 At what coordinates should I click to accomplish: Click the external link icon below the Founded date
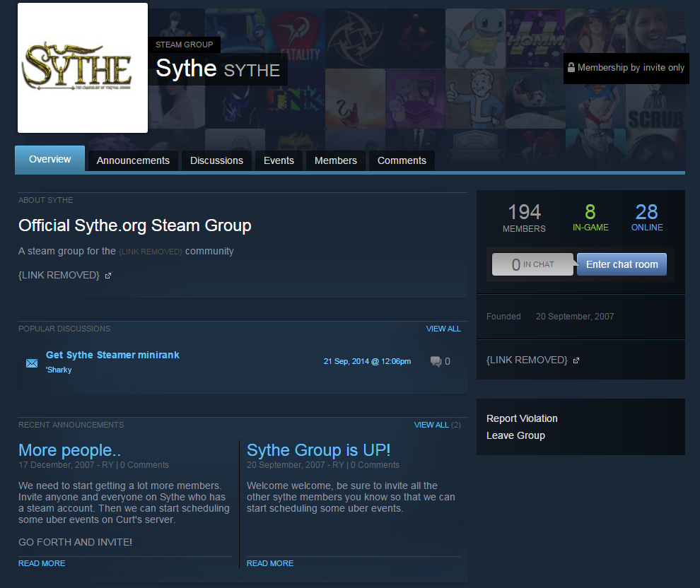(x=576, y=360)
